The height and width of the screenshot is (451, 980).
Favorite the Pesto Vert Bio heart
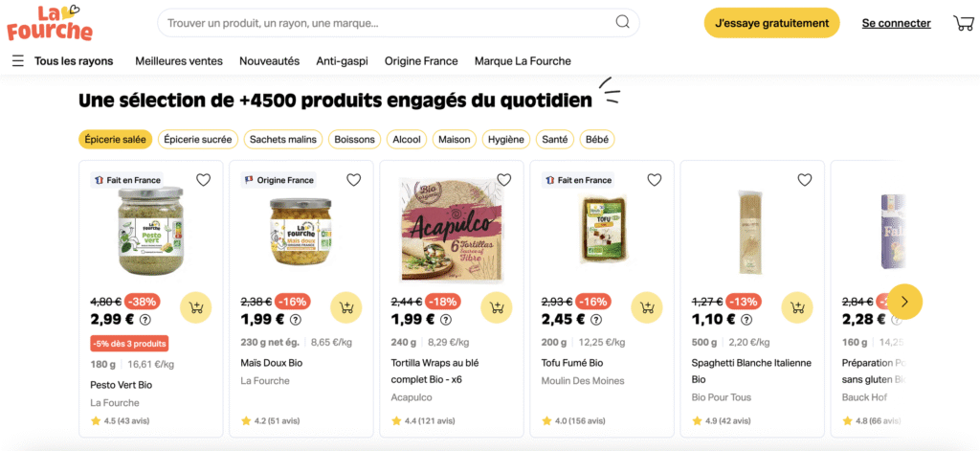pos(203,180)
